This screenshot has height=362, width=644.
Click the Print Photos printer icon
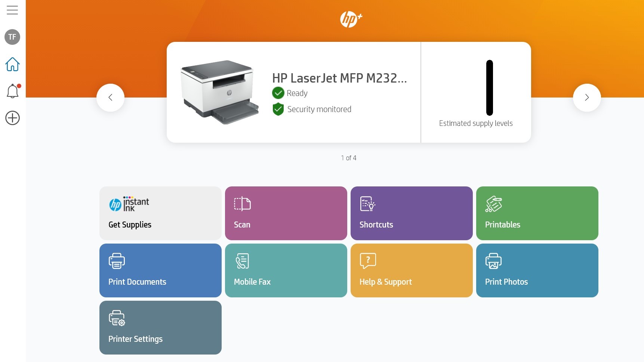pos(493,261)
